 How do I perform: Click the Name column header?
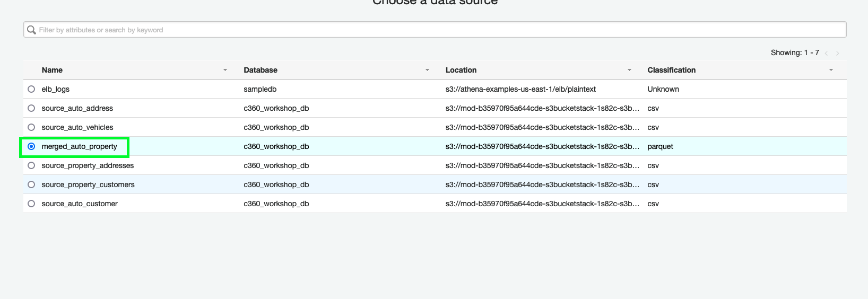(52, 70)
